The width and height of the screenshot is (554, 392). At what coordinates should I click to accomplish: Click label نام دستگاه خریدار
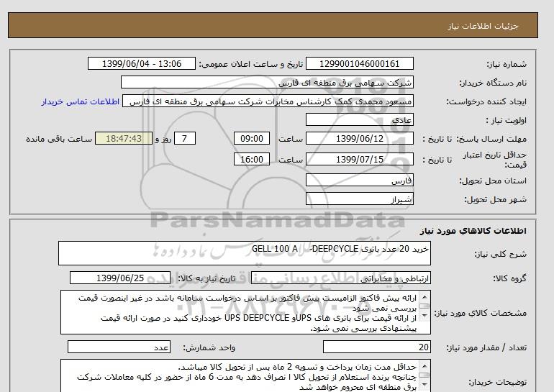(x=493, y=83)
